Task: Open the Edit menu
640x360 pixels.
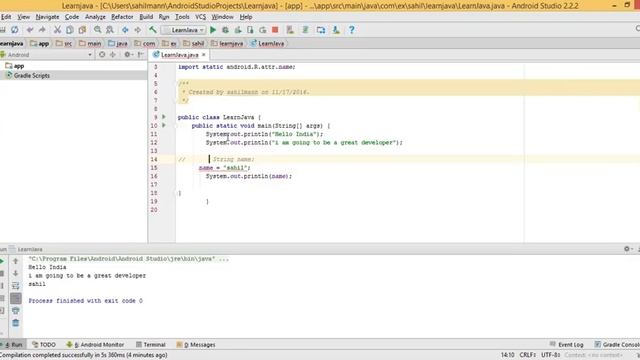Action: point(6,17)
